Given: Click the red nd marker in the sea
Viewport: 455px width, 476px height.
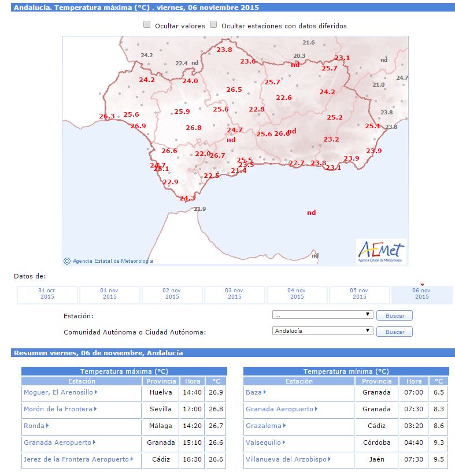Looking at the screenshot, I should click(312, 213).
